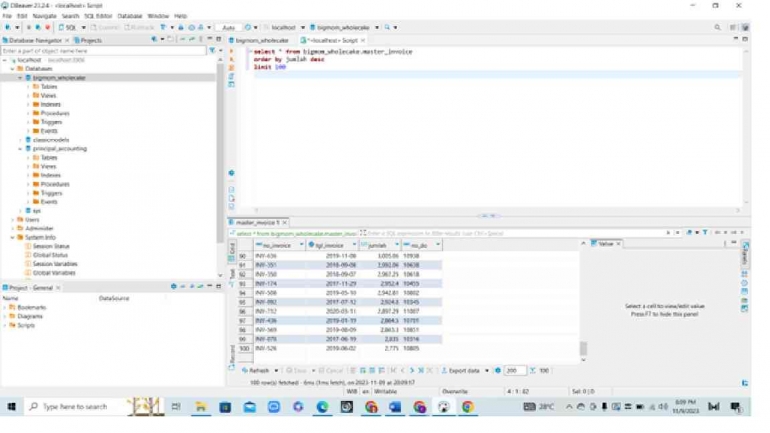Click the Refresh button below results
Screen dimensions: 770x433
(255, 371)
